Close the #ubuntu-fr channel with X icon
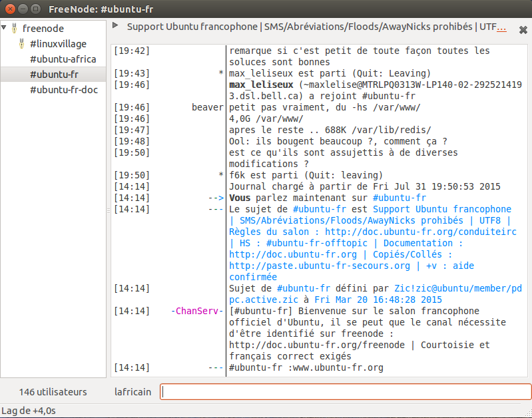The width and height of the screenshot is (532, 418). click(523, 30)
